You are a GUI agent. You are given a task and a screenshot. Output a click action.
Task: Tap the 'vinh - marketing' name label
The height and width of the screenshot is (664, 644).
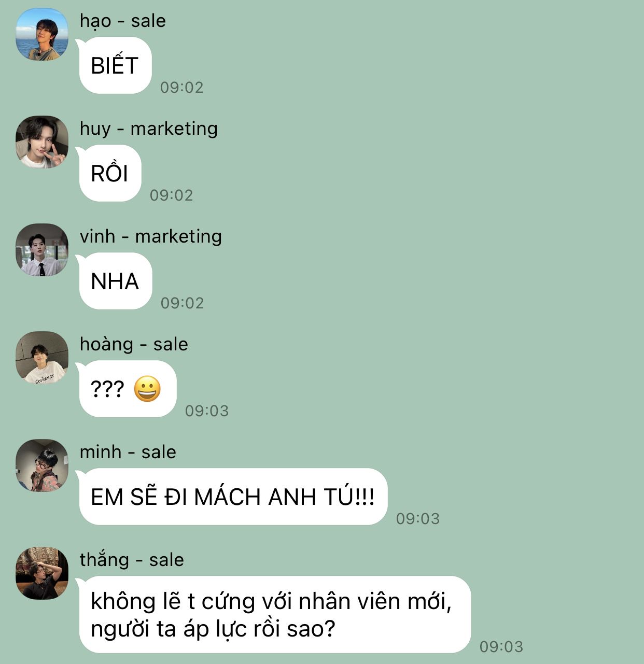pos(150,237)
